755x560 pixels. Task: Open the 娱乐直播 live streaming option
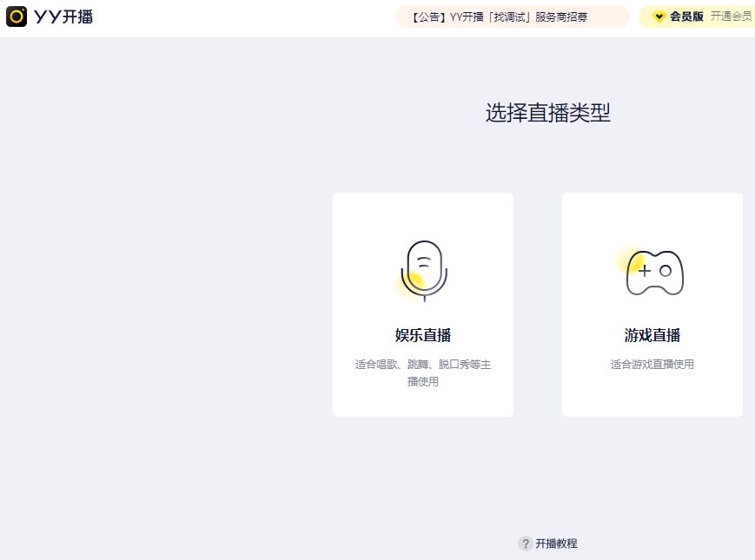[422, 305]
